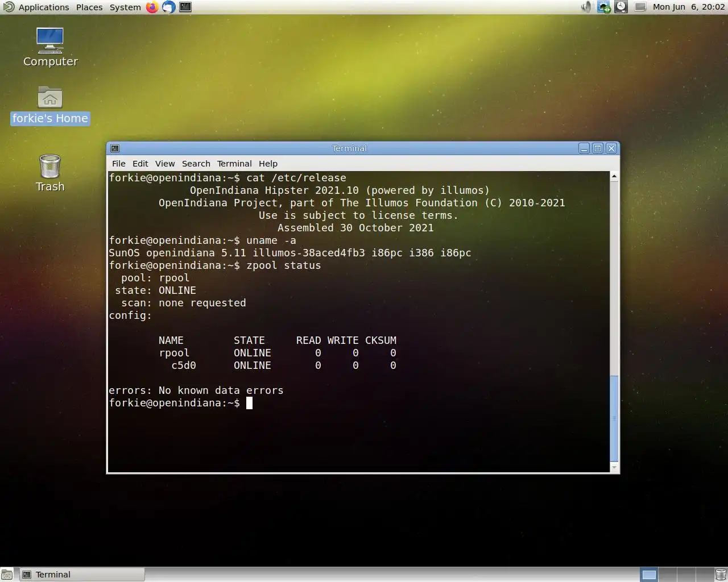Viewport: 728px width, 582px height.
Task: Open the Applications menu
Action: (43, 7)
